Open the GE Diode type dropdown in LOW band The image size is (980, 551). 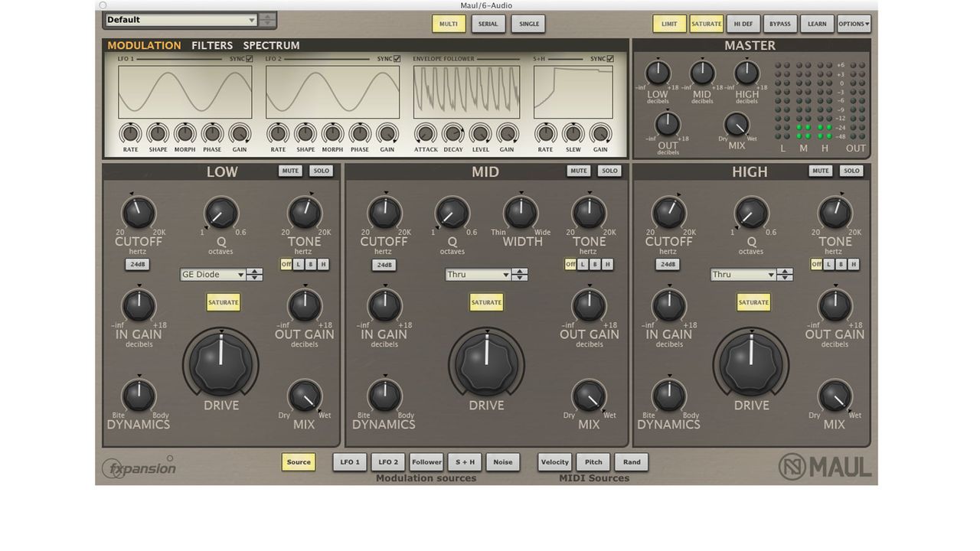[x=213, y=275]
